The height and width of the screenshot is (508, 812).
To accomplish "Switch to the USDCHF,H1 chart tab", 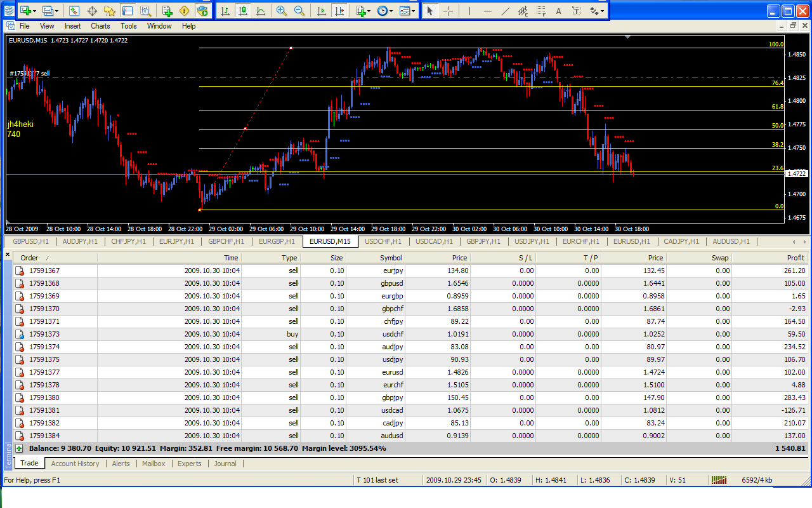I will pyautogui.click(x=383, y=241).
